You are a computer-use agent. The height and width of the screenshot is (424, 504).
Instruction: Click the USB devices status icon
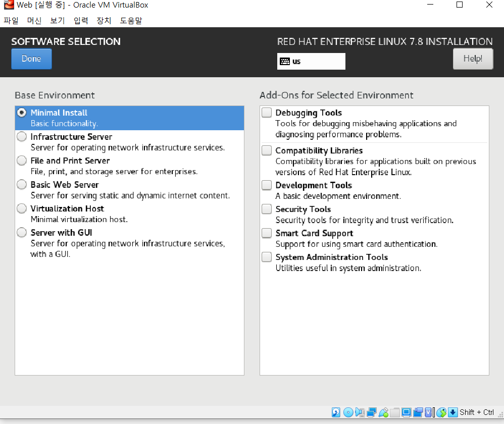pos(383,412)
